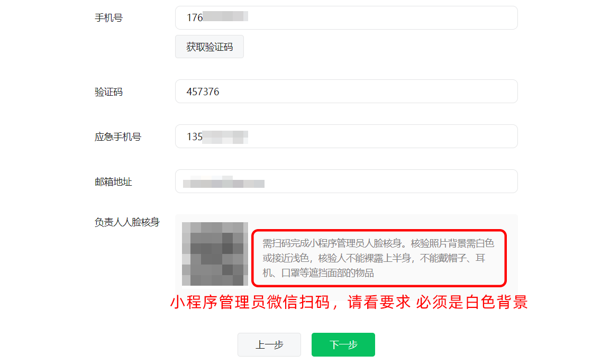Screen dimensions: 610x364
Task: Focus the 手机号 input field
Action: (346, 17)
